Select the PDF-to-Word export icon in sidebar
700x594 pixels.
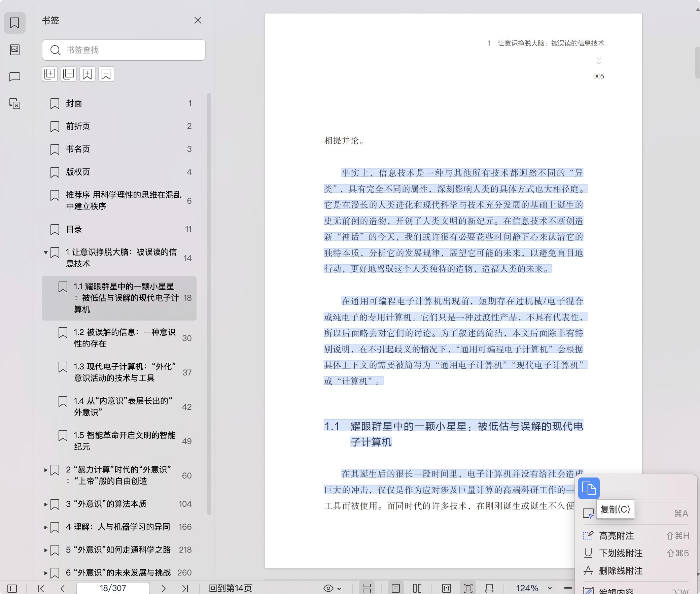[x=15, y=104]
